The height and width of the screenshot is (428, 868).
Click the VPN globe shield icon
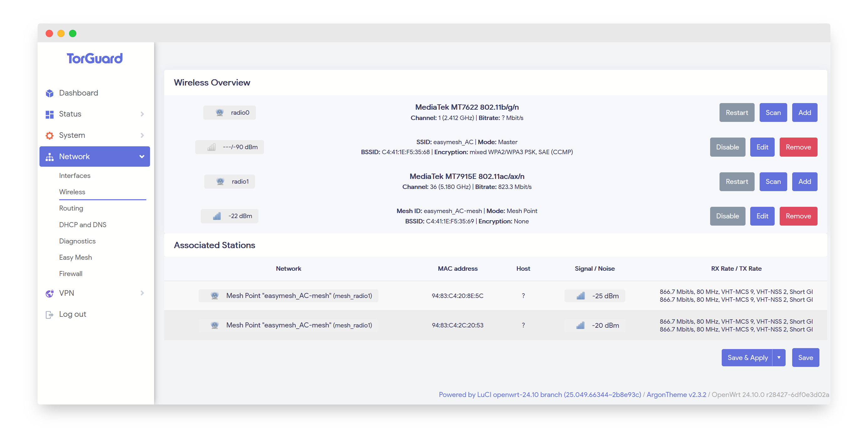point(49,293)
